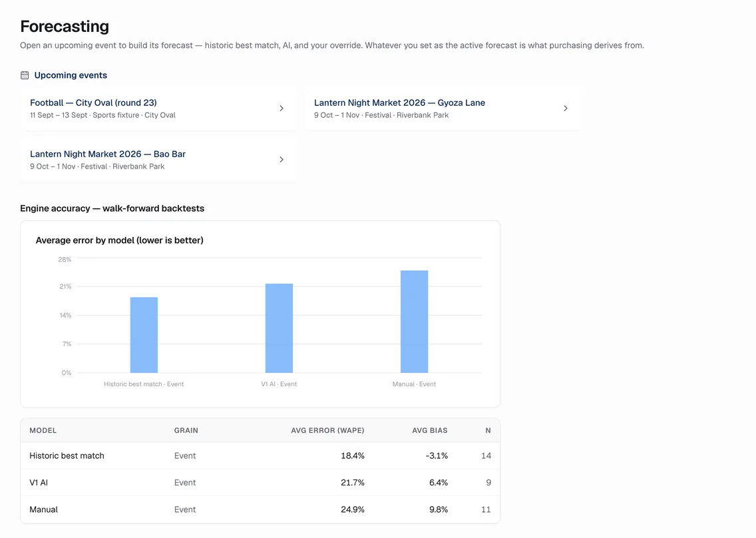Screen dimensions: 756x538
Task: Select the Manual row in backtest table
Action: pos(260,509)
